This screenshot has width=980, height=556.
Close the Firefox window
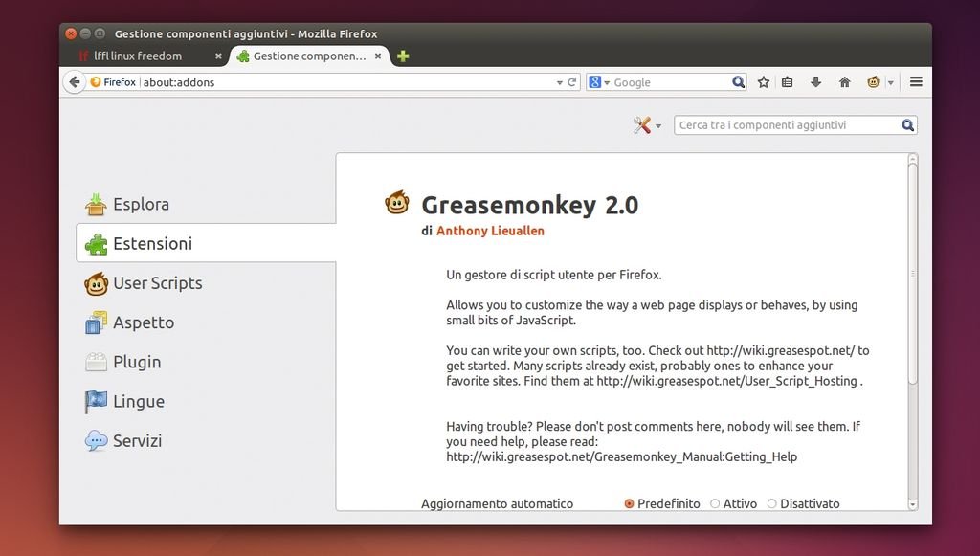[x=71, y=33]
